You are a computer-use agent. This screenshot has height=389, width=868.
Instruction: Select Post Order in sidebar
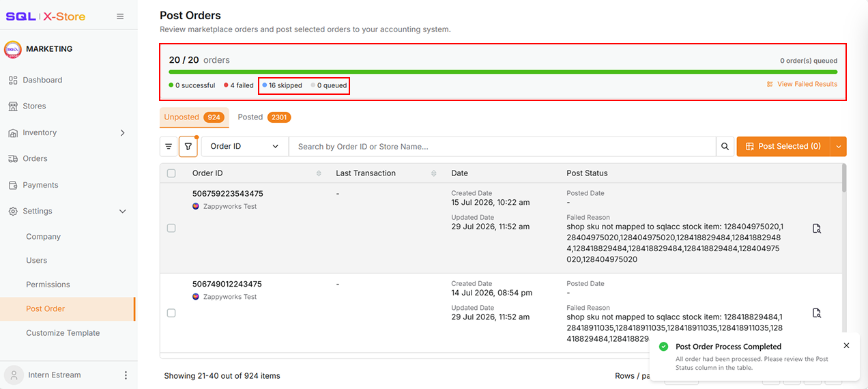tap(46, 308)
